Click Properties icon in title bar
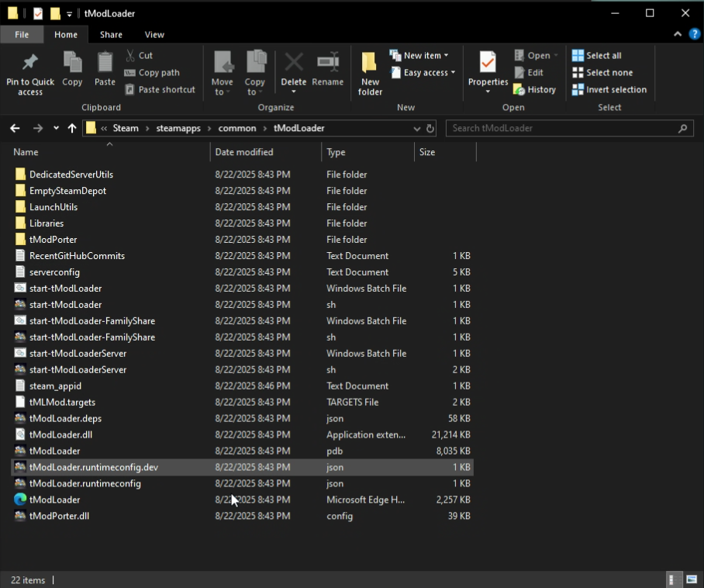The image size is (704, 588). coord(38,13)
